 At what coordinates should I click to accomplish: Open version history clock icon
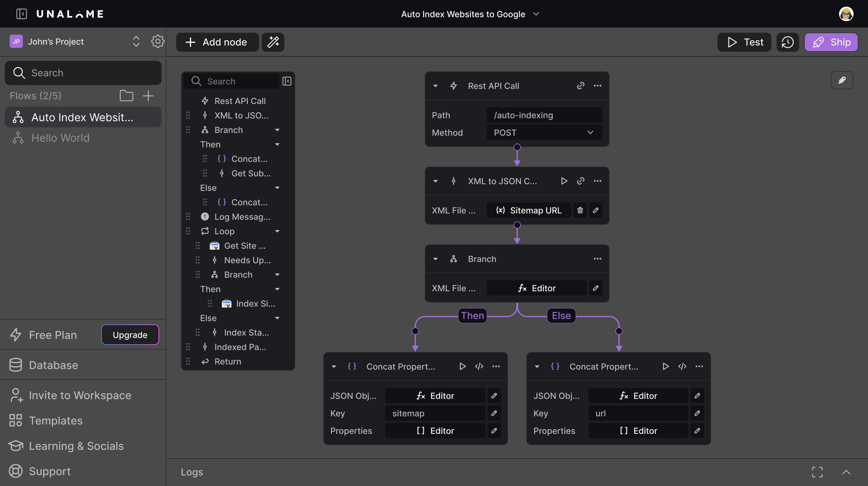tap(788, 42)
